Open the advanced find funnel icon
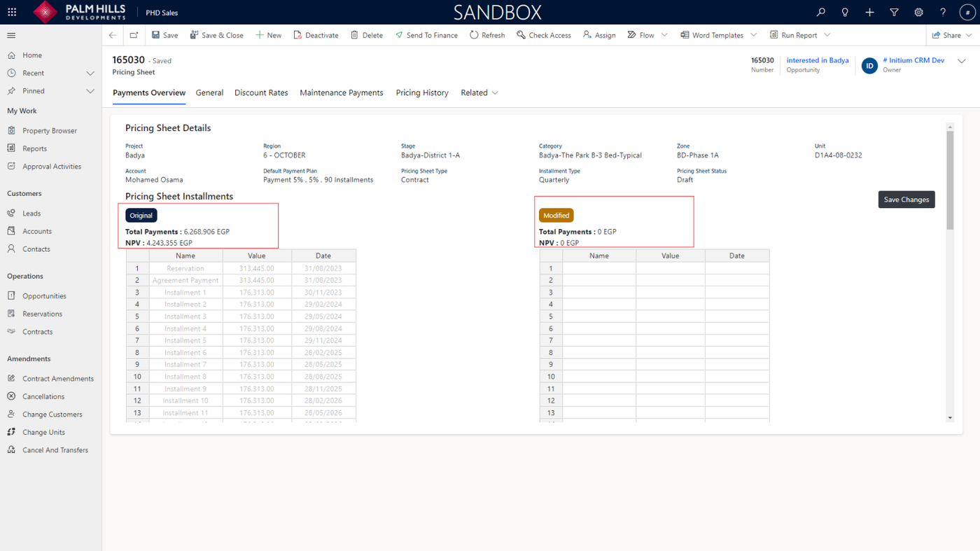Image resolution: width=980 pixels, height=551 pixels. (894, 12)
